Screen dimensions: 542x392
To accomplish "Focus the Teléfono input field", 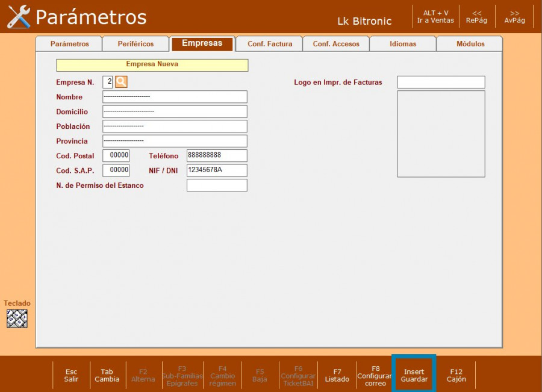I will pyautogui.click(x=217, y=156).
